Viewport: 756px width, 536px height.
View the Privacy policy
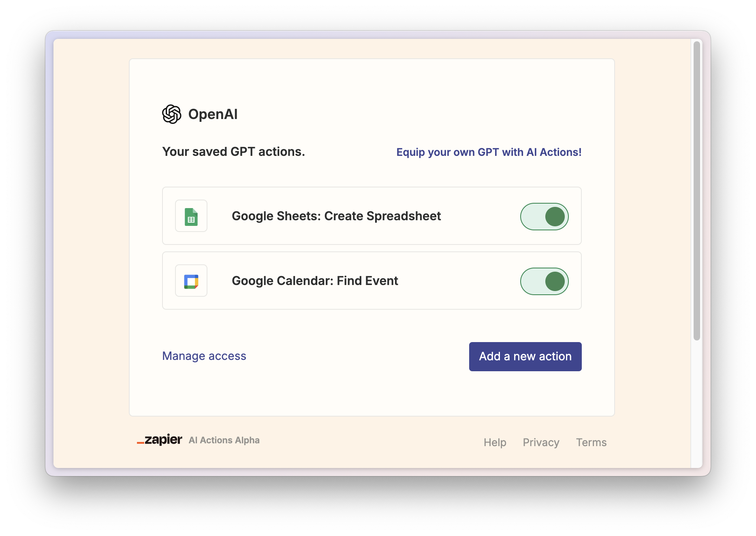[x=541, y=442]
